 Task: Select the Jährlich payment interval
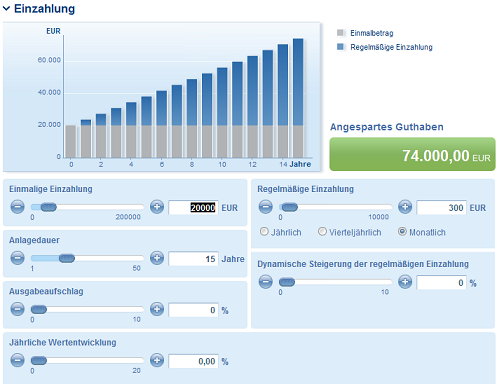tap(264, 232)
